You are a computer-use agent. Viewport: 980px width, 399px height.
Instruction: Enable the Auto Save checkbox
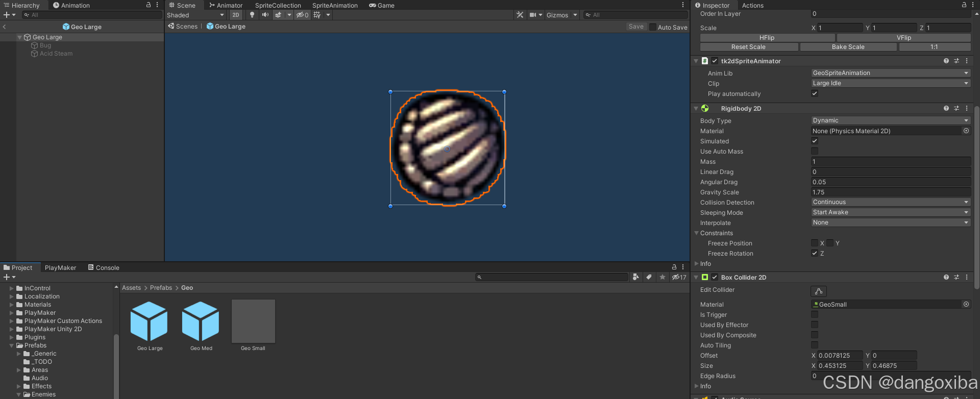pyautogui.click(x=653, y=27)
